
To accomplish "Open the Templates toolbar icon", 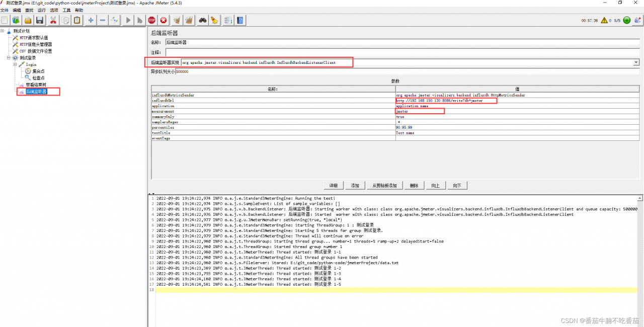I will pos(16,20).
